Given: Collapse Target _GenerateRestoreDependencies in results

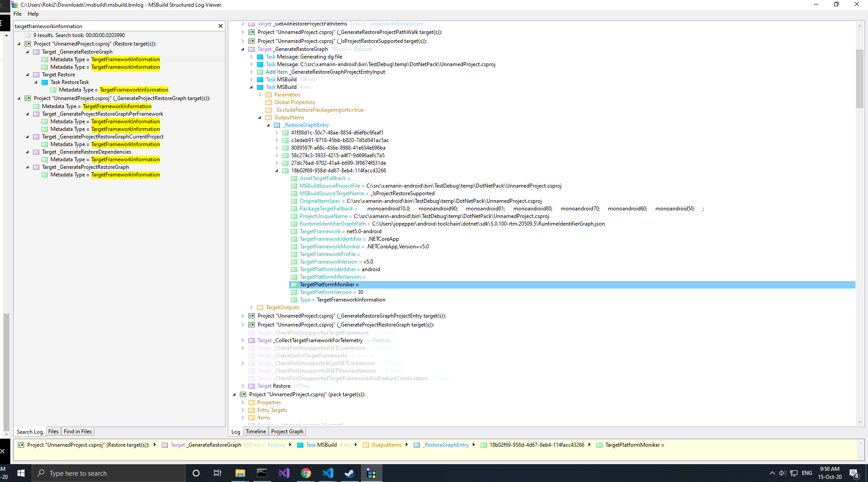Looking at the screenshot, I should click(27, 152).
